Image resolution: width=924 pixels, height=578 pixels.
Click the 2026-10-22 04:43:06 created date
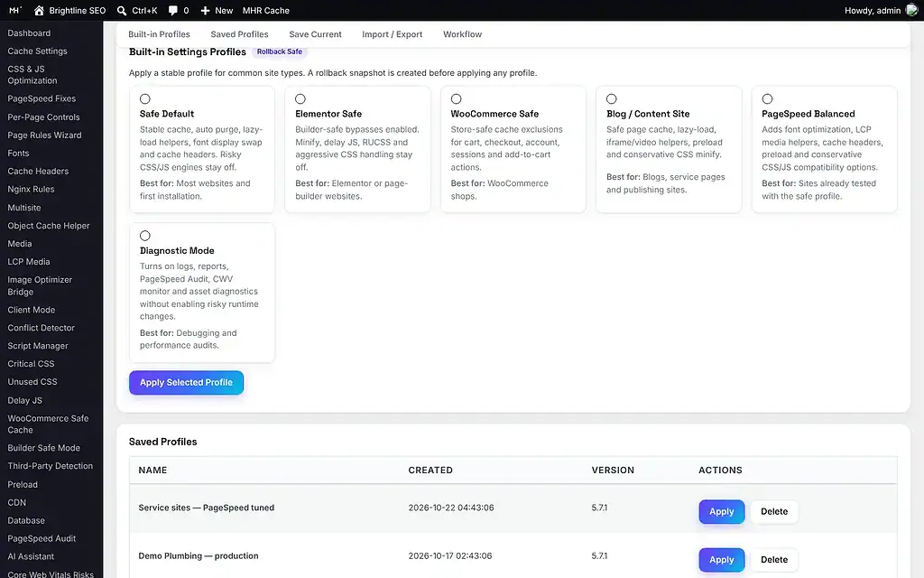tap(451, 508)
